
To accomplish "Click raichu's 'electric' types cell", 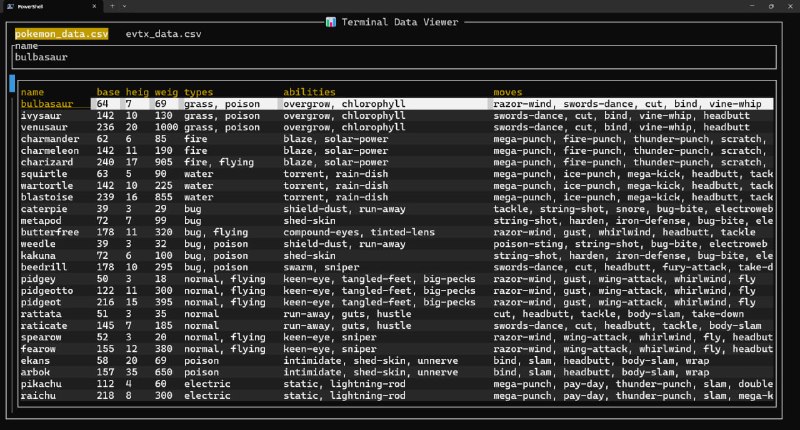I will click(x=207, y=396).
